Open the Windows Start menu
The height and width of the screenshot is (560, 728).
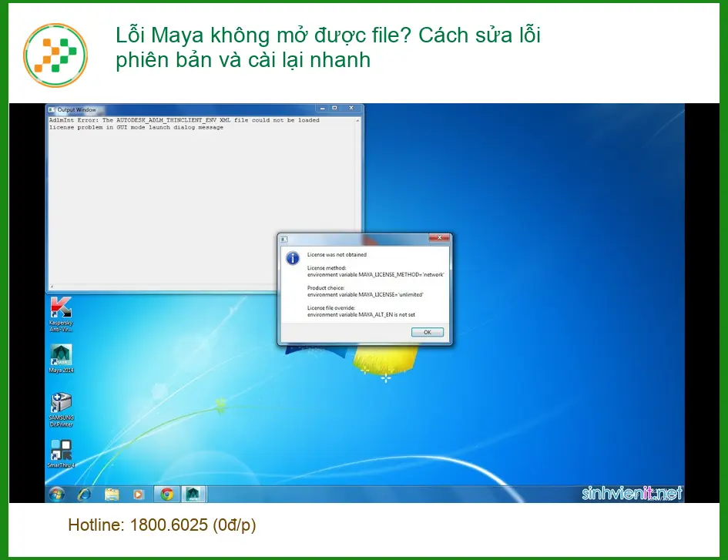tap(57, 494)
